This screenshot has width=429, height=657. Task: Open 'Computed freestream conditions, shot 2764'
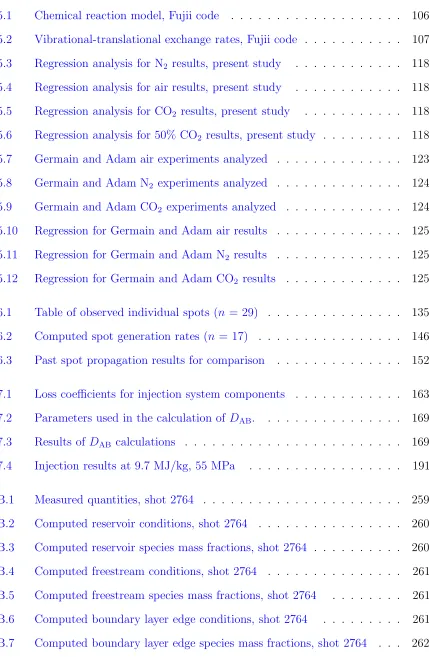tap(145, 572)
